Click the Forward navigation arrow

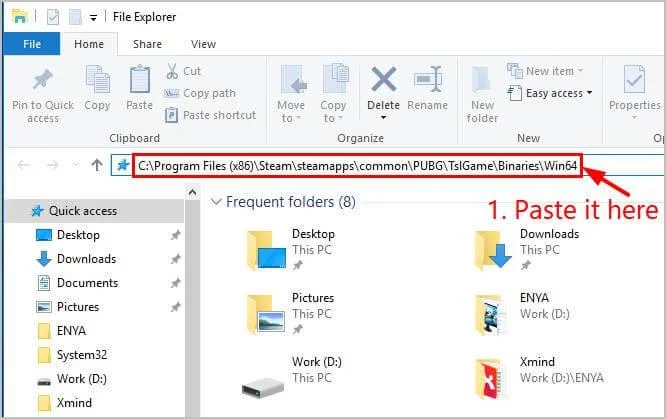[x=53, y=165]
